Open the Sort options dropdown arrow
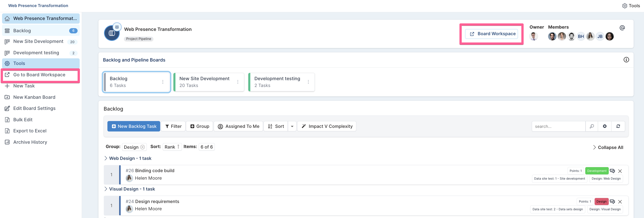The image size is (644, 218). tap(292, 126)
